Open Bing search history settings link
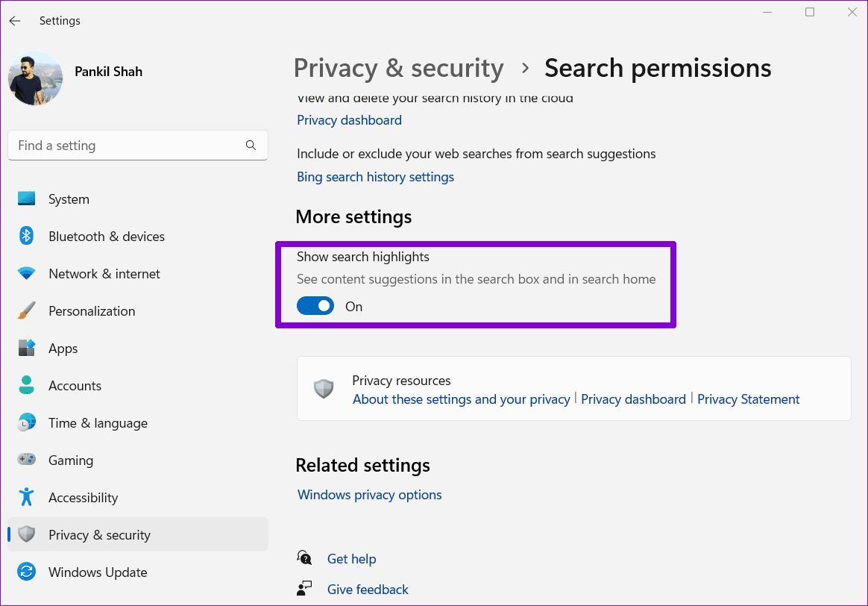The width and height of the screenshot is (868, 606). tap(375, 177)
